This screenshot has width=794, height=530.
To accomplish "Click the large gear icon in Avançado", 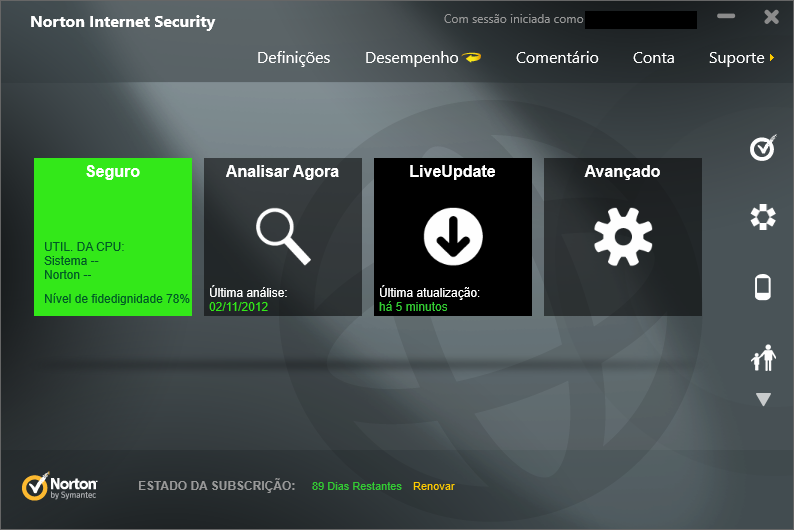I will (x=623, y=237).
